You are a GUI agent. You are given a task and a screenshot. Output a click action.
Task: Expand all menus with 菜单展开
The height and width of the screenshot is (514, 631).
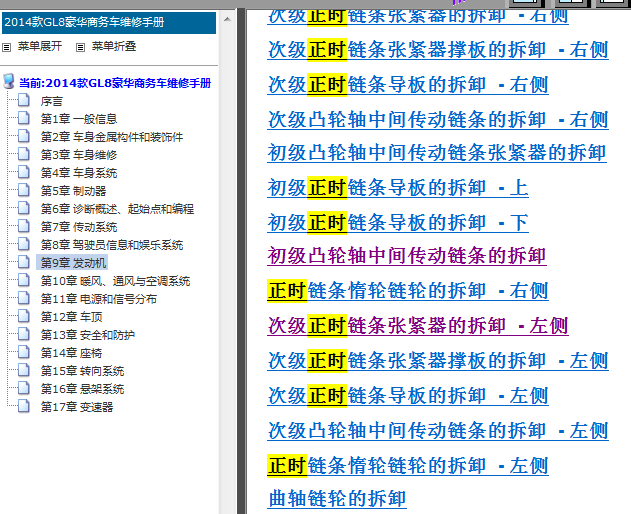click(x=40, y=46)
